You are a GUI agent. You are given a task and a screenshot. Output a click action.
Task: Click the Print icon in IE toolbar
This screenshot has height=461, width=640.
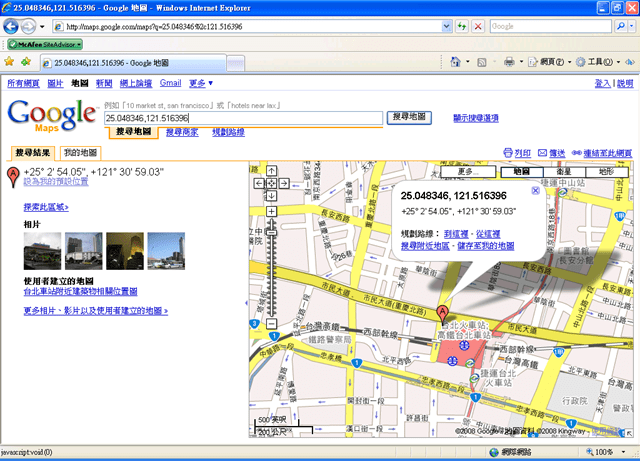509,62
